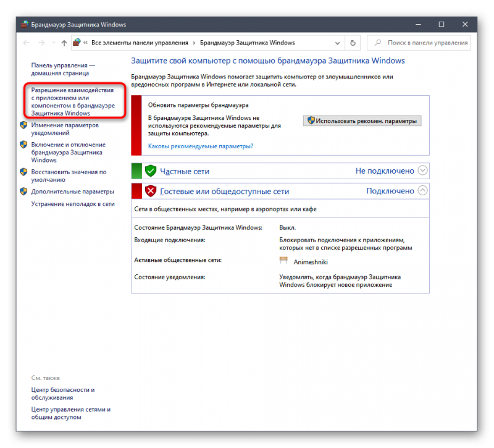Open 'Центр безопасности и обслуживания' link
The image size is (494, 448).
click(x=63, y=394)
